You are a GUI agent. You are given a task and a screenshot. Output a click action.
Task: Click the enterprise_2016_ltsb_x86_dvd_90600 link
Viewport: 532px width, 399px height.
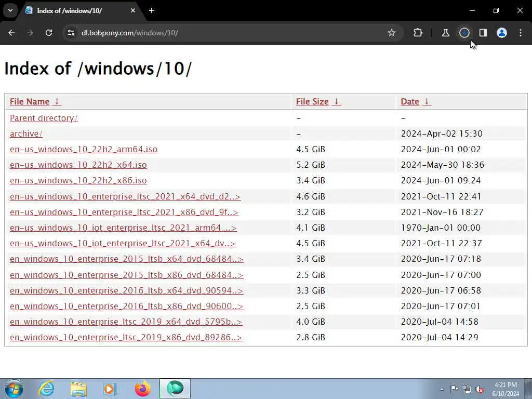pyautogui.click(x=127, y=306)
